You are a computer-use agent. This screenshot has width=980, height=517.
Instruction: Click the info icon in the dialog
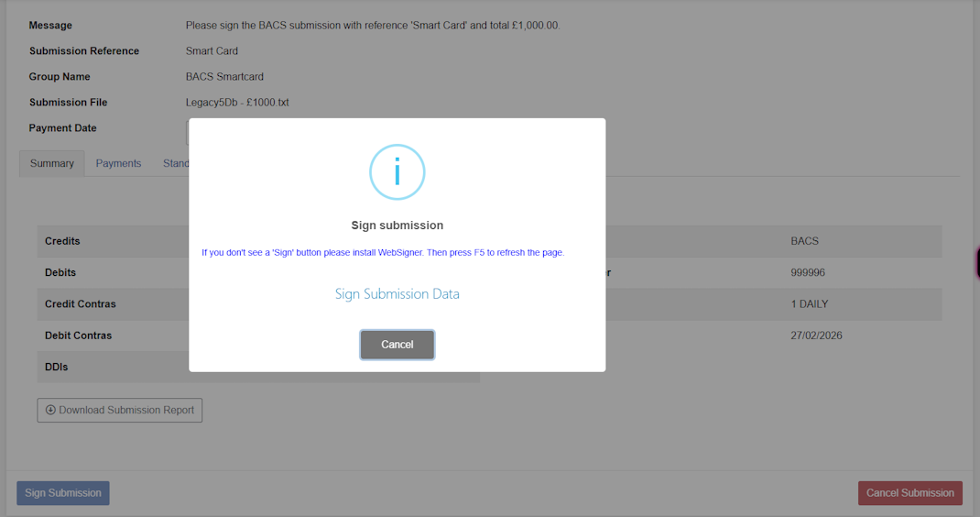click(x=397, y=171)
